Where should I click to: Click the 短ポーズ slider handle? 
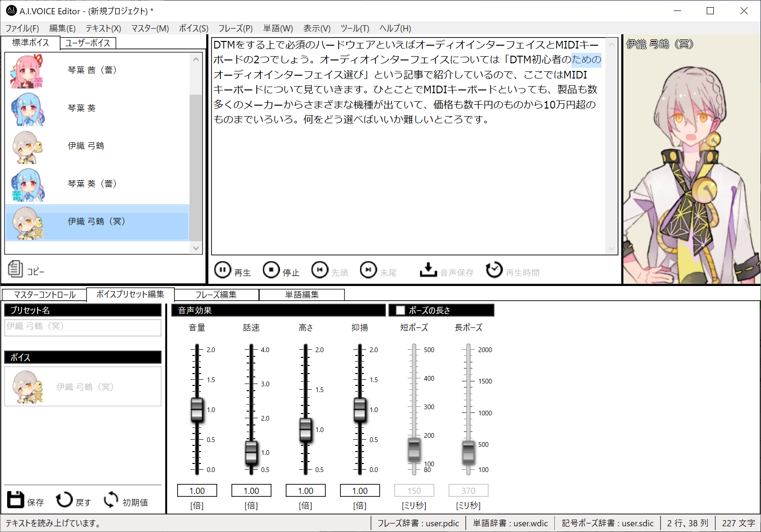click(x=414, y=450)
